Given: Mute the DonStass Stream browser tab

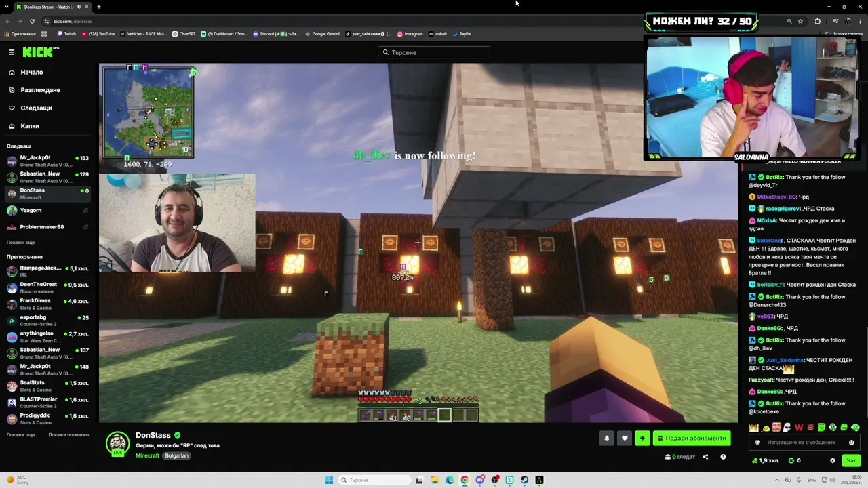Looking at the screenshot, I should [79, 7].
